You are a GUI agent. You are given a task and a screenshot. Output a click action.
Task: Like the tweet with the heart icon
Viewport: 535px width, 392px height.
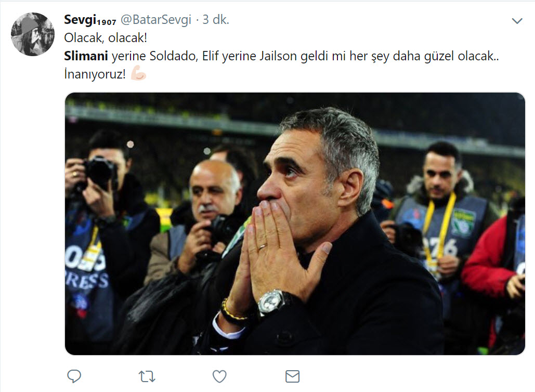[220, 376]
